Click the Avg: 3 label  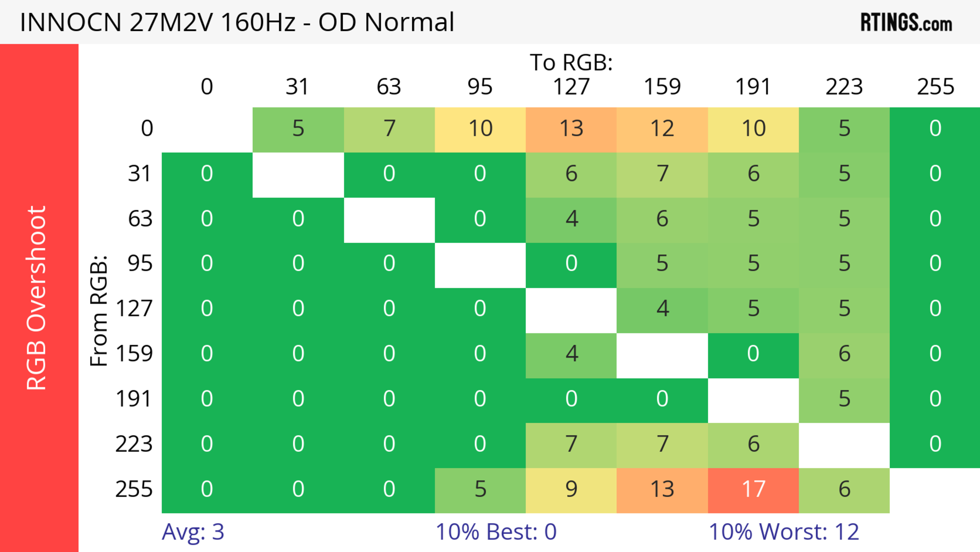pyautogui.click(x=193, y=532)
